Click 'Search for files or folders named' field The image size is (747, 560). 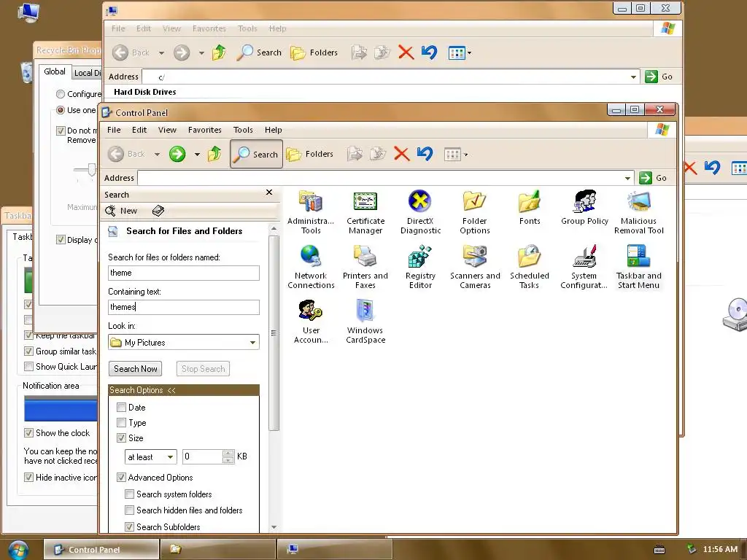184,273
